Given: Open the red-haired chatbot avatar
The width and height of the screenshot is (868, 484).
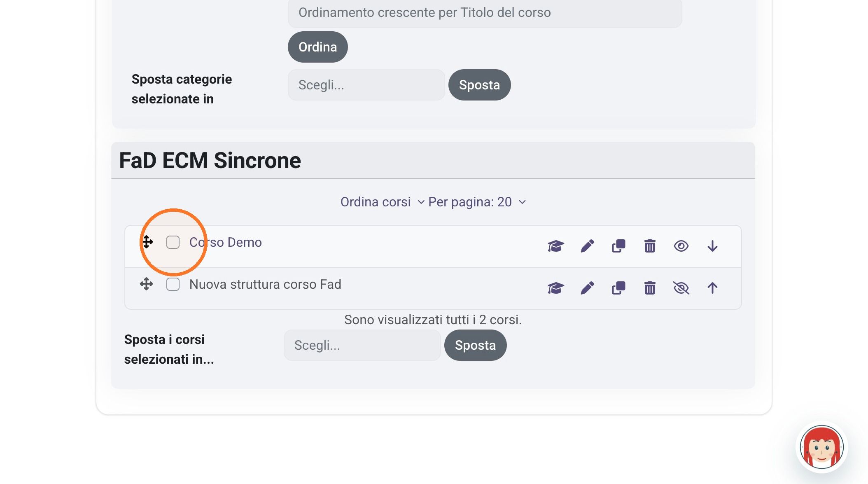Looking at the screenshot, I should pyautogui.click(x=821, y=447).
